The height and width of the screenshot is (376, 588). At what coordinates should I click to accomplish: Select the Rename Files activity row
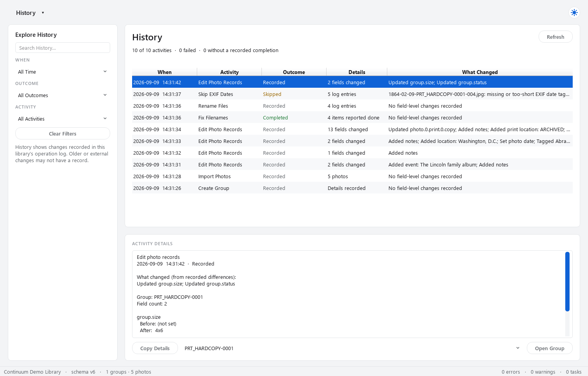point(352,106)
